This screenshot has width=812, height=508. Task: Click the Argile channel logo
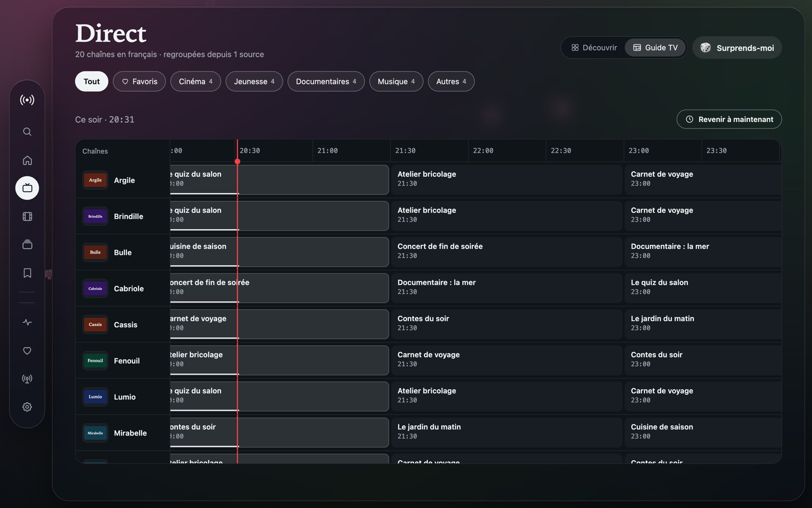click(96, 180)
